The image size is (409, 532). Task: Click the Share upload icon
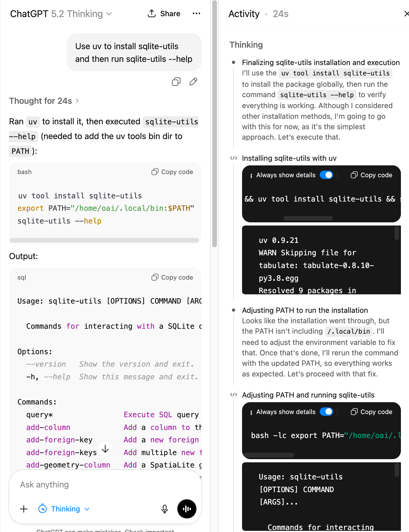point(152,14)
